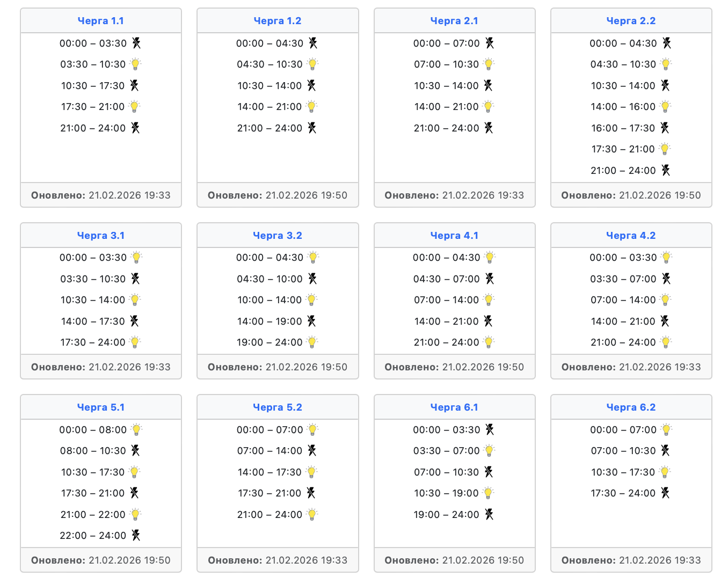The width and height of the screenshot is (728, 584).
Task: Click power-off icon for 00:00 – 03:30 in Черга 1.1
Action: pos(136,43)
